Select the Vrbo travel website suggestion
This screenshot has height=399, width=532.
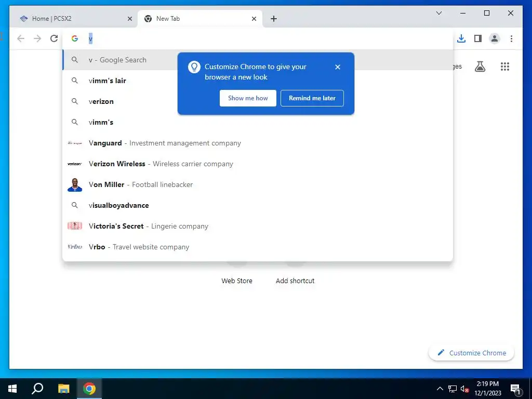pos(258,247)
